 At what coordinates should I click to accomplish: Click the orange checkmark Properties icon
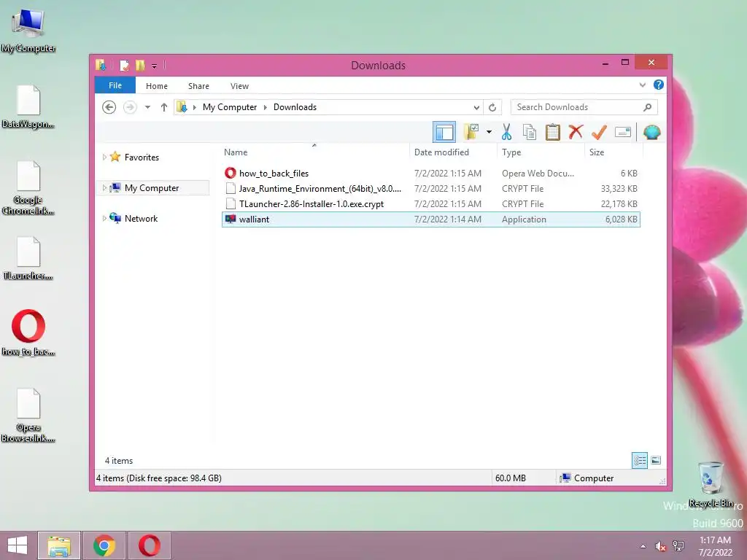[599, 132]
